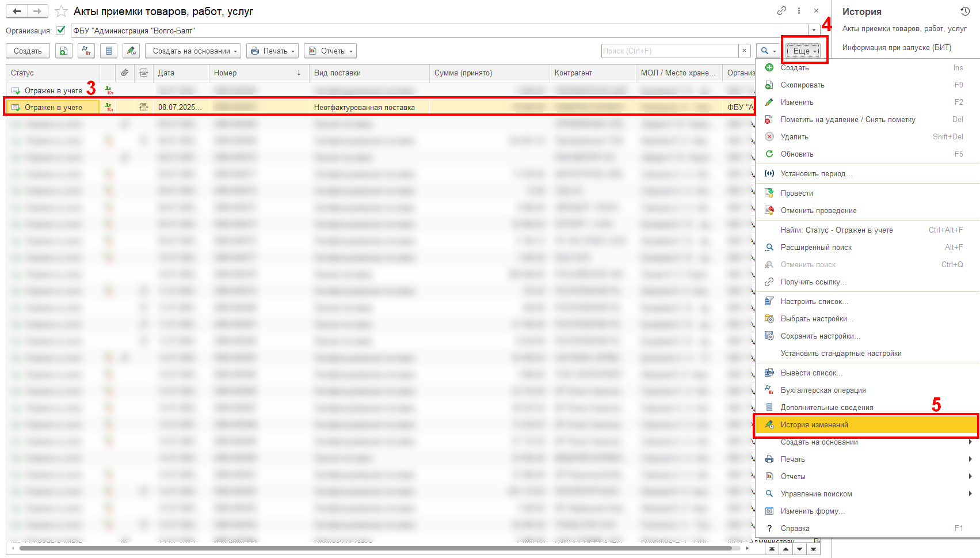Open the Печать dropdown button
The image size is (980, 558).
[x=272, y=51]
